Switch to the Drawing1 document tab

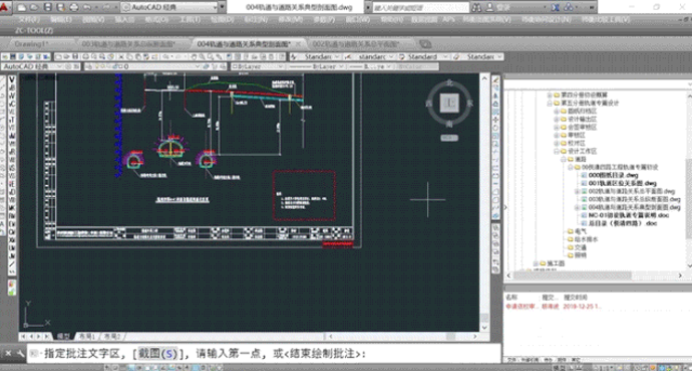pos(31,44)
